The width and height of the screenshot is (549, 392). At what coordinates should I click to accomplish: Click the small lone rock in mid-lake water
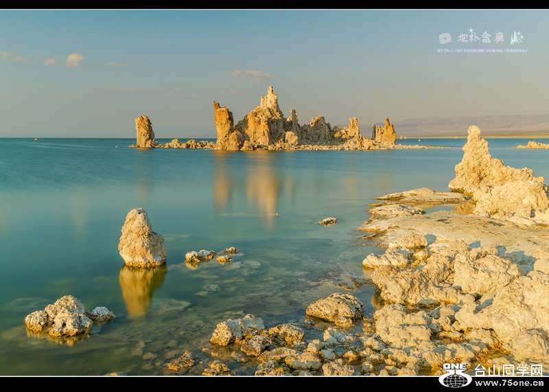point(329,221)
